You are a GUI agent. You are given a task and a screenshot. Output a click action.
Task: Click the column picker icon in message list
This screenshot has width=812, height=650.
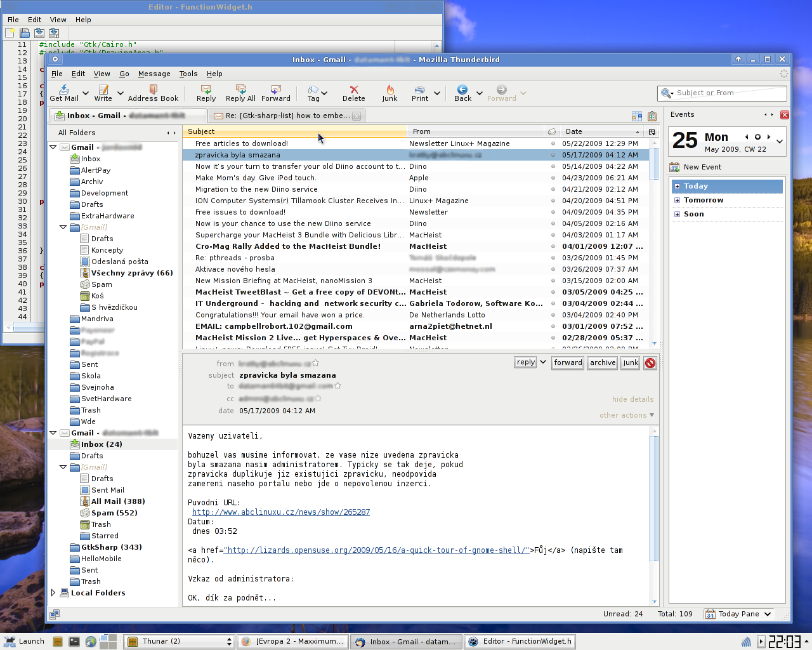[652, 132]
